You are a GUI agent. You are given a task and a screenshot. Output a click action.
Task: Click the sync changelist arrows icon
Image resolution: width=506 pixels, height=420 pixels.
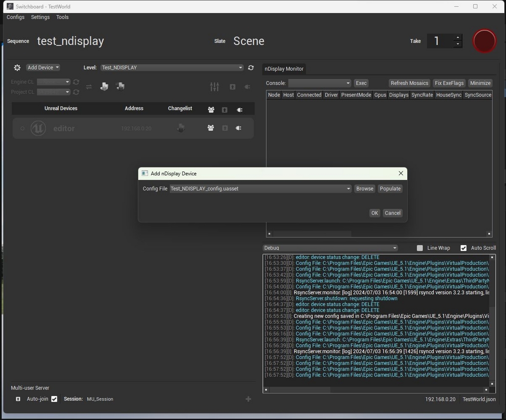(89, 87)
